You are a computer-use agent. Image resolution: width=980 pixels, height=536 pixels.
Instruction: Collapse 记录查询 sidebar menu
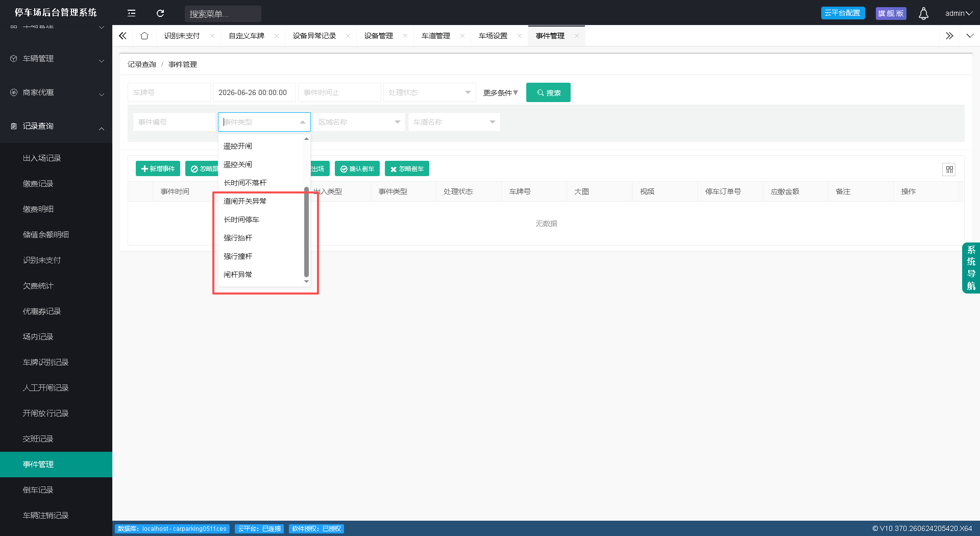[56, 126]
